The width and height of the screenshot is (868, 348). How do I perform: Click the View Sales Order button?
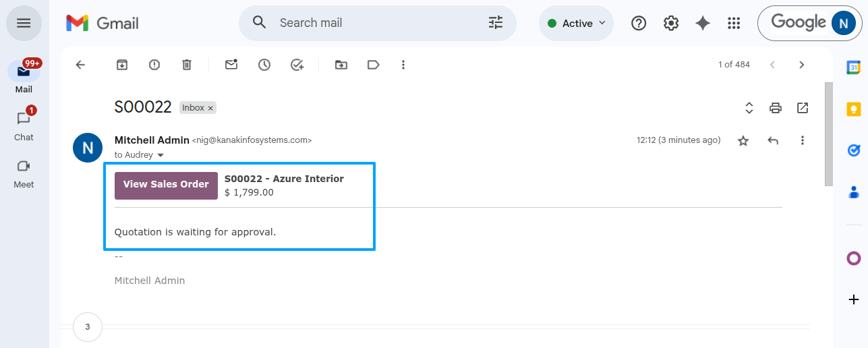pyautogui.click(x=166, y=185)
